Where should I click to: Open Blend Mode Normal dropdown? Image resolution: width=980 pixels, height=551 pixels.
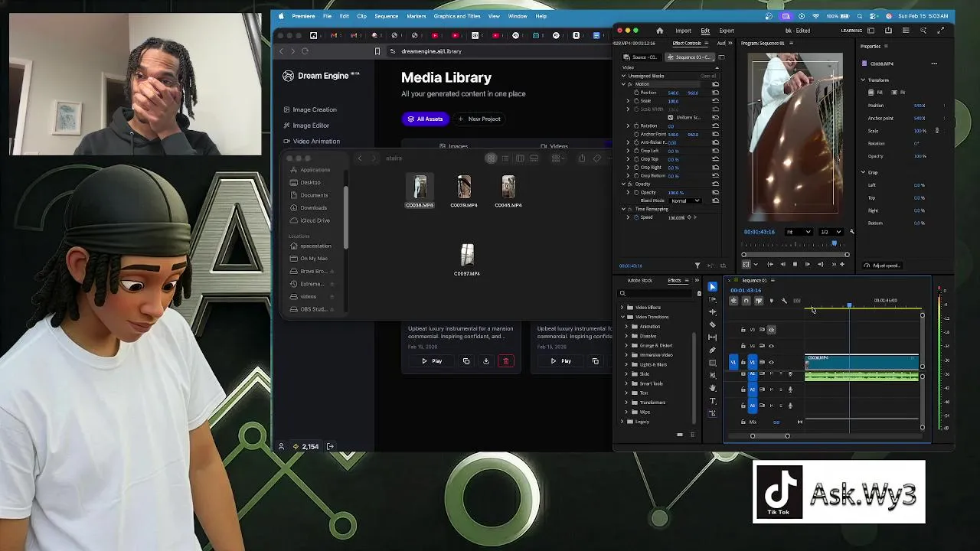[x=685, y=201]
